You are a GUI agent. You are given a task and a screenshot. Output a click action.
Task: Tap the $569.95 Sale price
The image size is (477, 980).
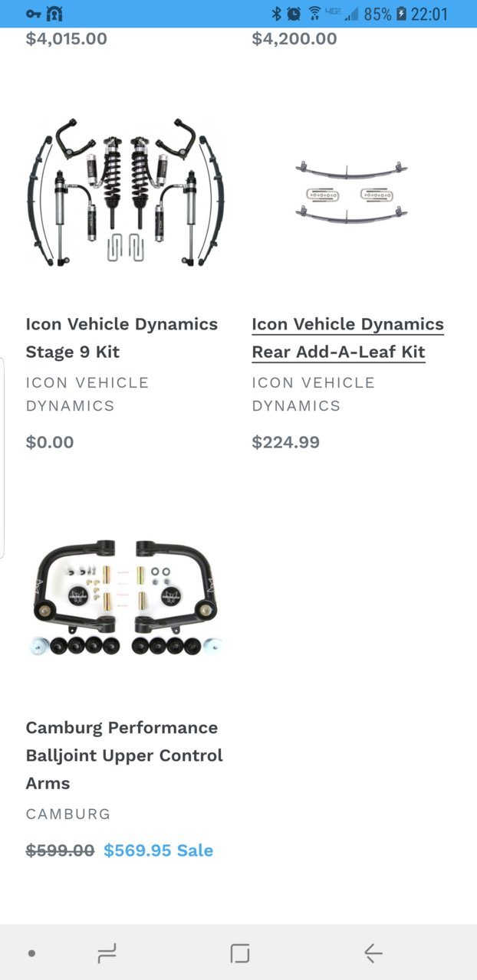pos(158,851)
